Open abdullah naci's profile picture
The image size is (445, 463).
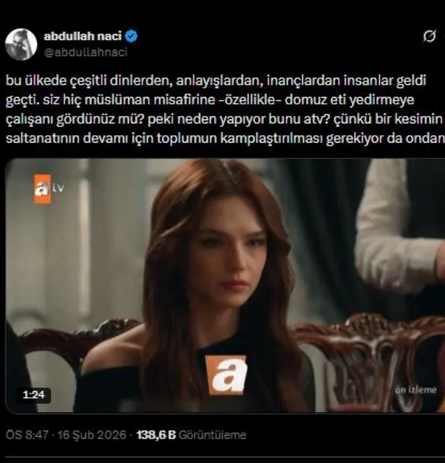pos(21,44)
